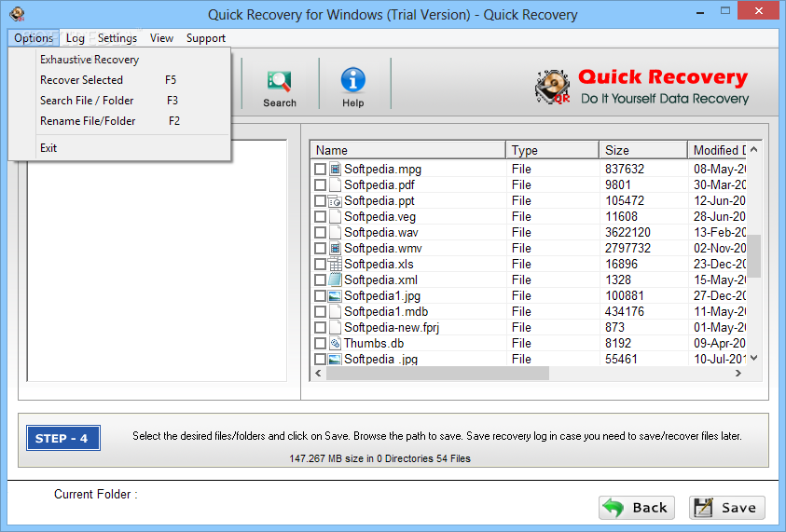Click the Modified Date column header
Image resolution: width=786 pixels, height=532 pixels.
(717, 150)
